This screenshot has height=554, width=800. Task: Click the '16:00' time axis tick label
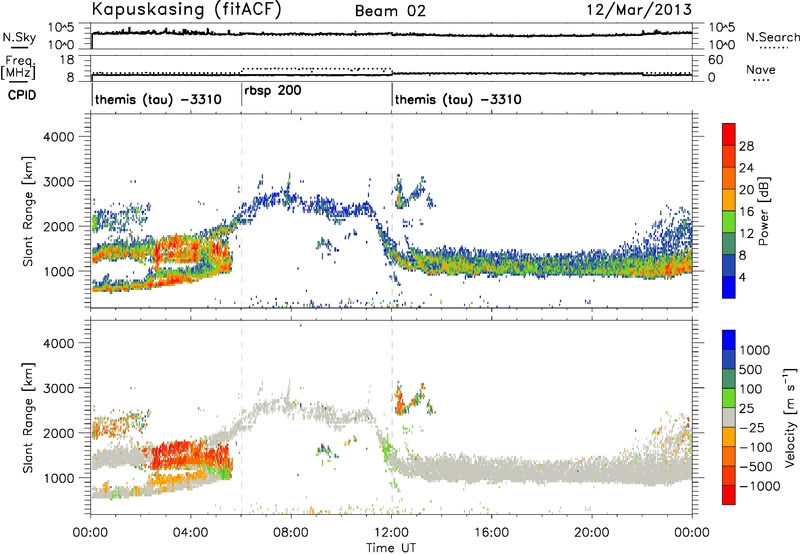(491, 533)
